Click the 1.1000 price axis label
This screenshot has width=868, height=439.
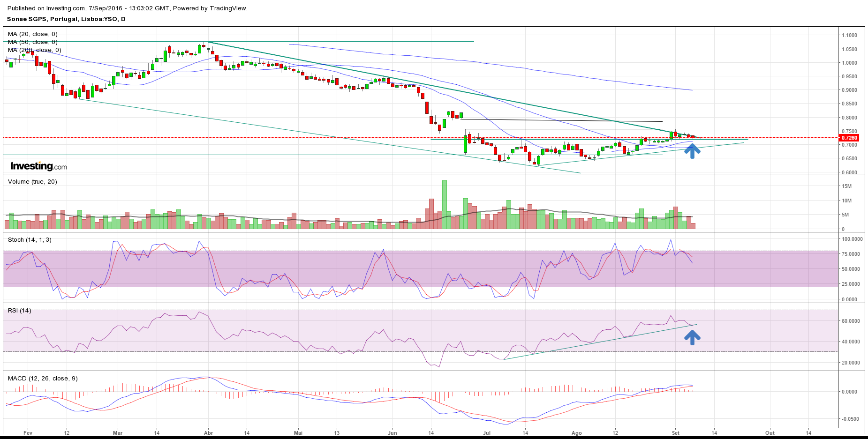point(849,35)
